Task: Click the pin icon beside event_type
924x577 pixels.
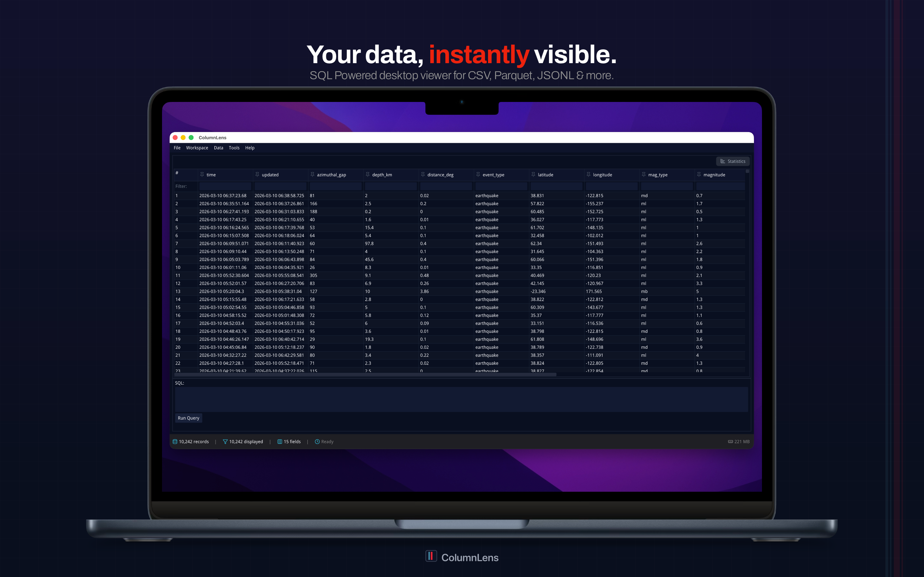Action: 478,174
